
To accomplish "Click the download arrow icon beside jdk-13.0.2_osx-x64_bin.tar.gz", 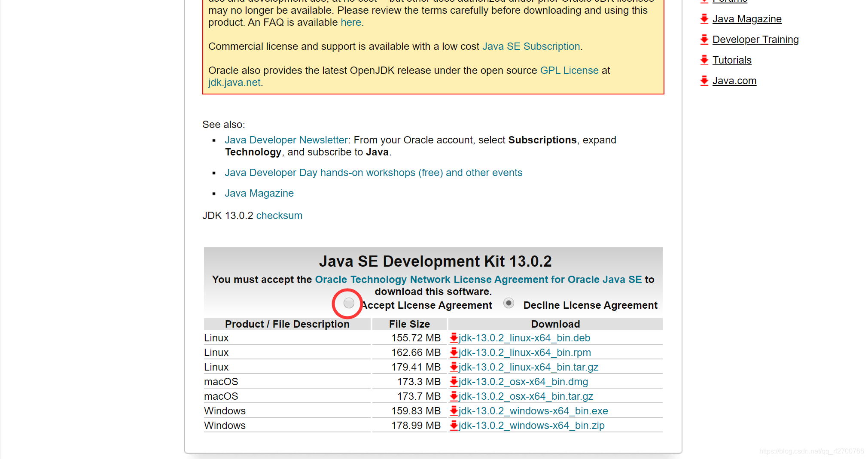I will click(x=454, y=396).
